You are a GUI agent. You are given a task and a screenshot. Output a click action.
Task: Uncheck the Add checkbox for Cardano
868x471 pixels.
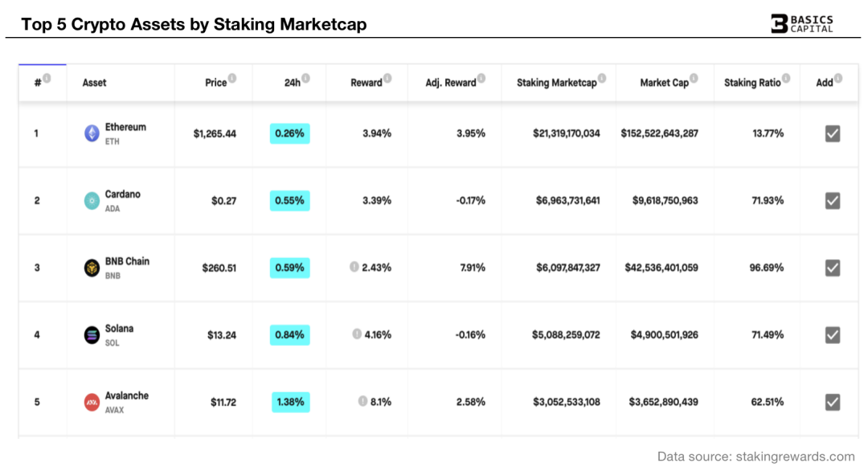(833, 201)
